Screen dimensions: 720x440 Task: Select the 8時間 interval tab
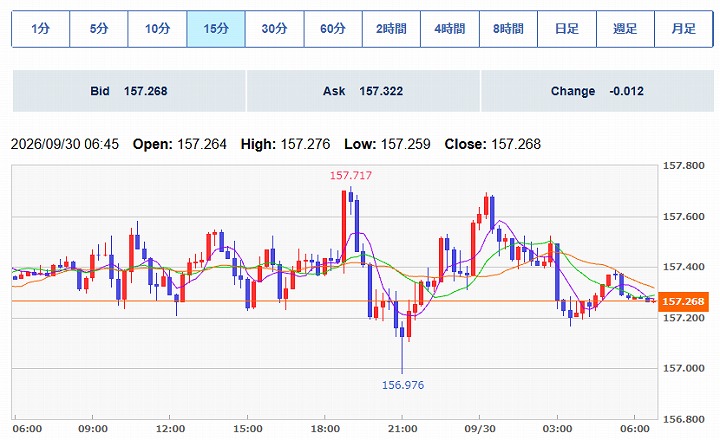[x=508, y=29]
